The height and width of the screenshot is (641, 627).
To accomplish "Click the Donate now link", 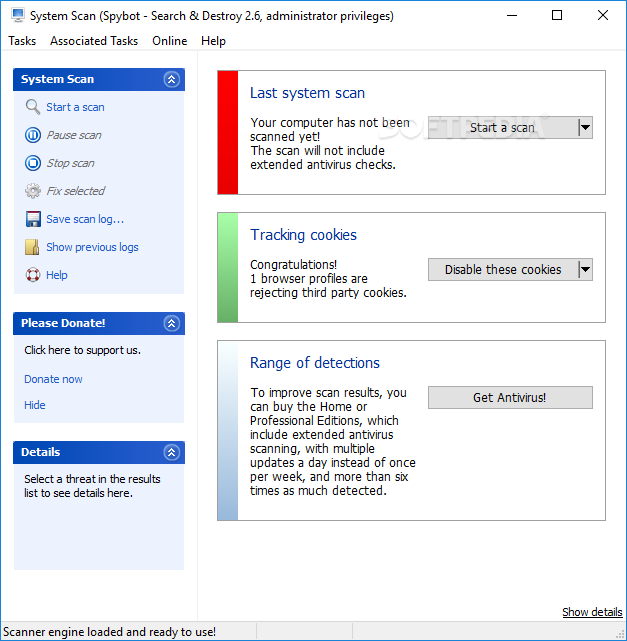I will click(x=53, y=379).
